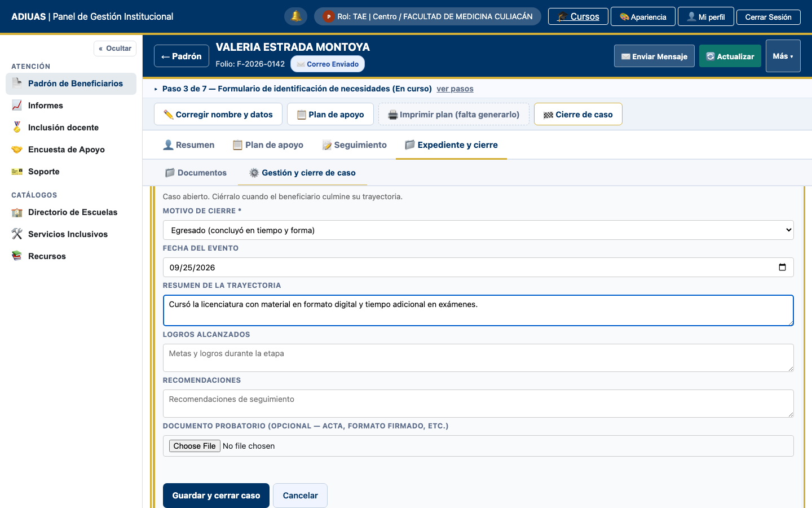Image resolution: width=812 pixels, height=508 pixels.
Task: Open the Motivo de cierre dropdown
Action: coord(478,230)
